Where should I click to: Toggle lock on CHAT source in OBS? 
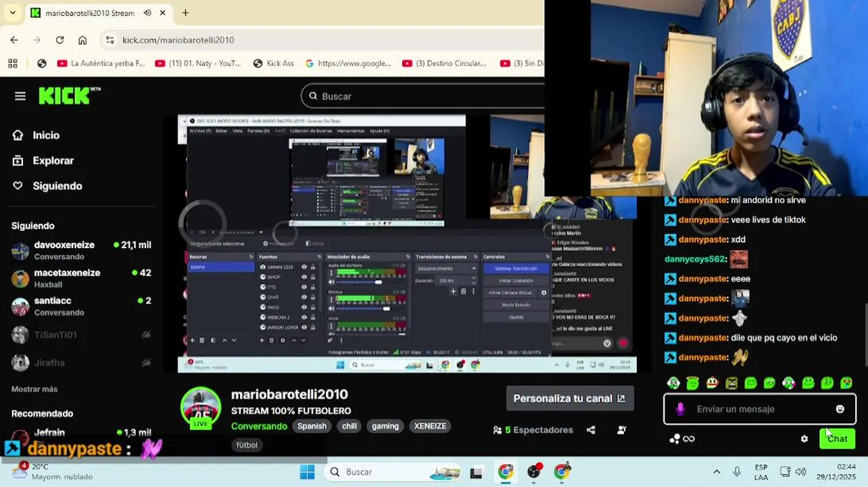pos(313,297)
